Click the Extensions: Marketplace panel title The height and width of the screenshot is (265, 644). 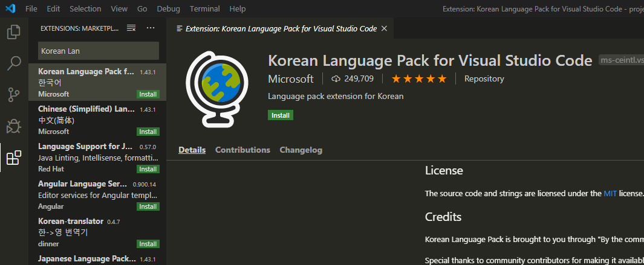(x=80, y=28)
